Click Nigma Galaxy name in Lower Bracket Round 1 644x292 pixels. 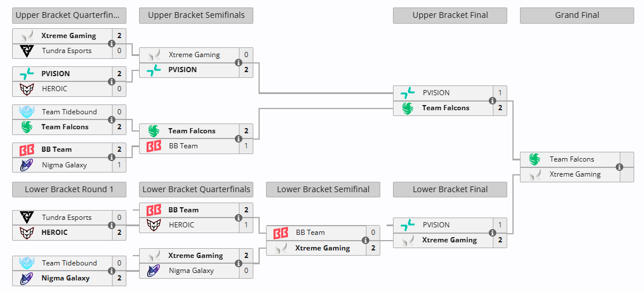[x=65, y=278]
